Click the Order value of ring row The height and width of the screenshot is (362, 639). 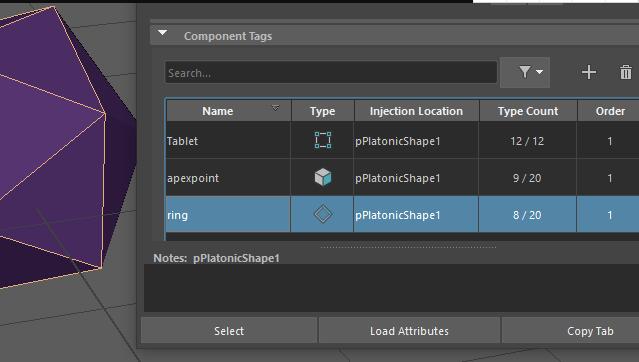pos(610,215)
